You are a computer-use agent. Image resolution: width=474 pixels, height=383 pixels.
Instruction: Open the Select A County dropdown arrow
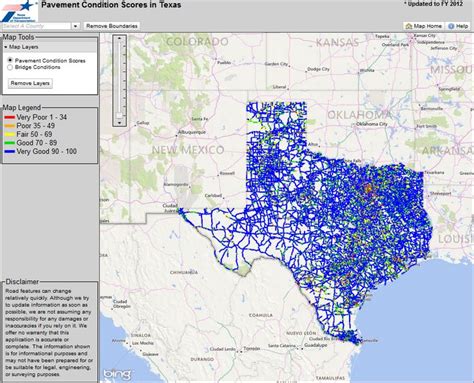76,26
